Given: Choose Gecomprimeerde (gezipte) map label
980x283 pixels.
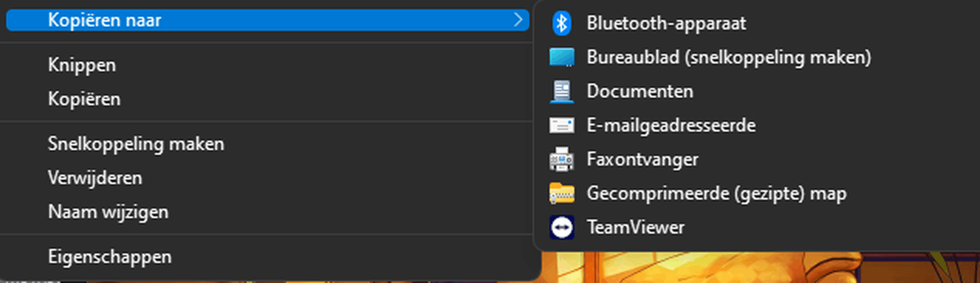Looking at the screenshot, I should [716, 194].
